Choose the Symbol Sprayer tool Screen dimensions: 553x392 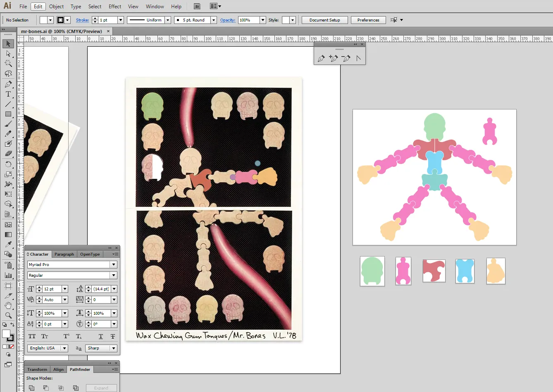[8, 265]
